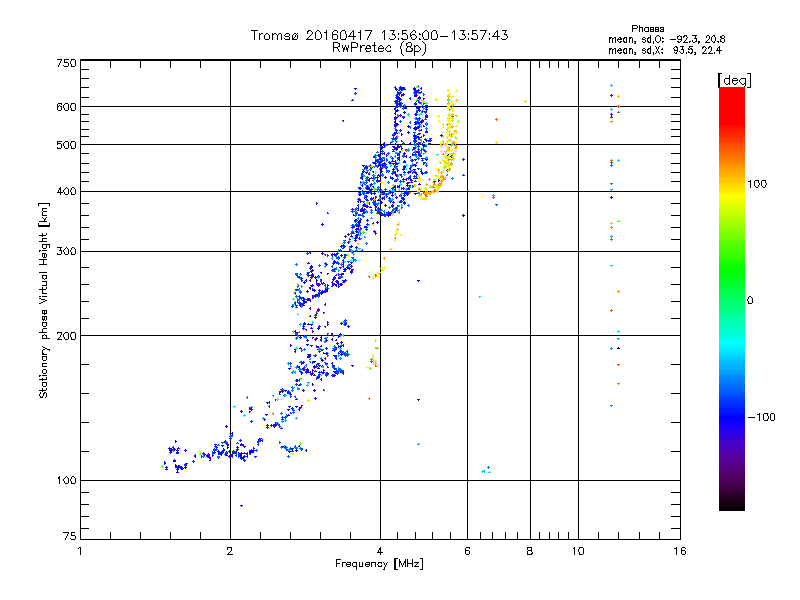800x600 pixels.
Task: Click the x-axis tick label '2'
Action: pyautogui.click(x=230, y=551)
